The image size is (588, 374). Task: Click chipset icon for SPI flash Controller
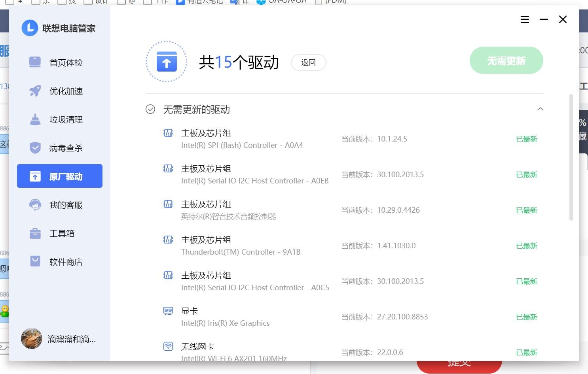[168, 133]
